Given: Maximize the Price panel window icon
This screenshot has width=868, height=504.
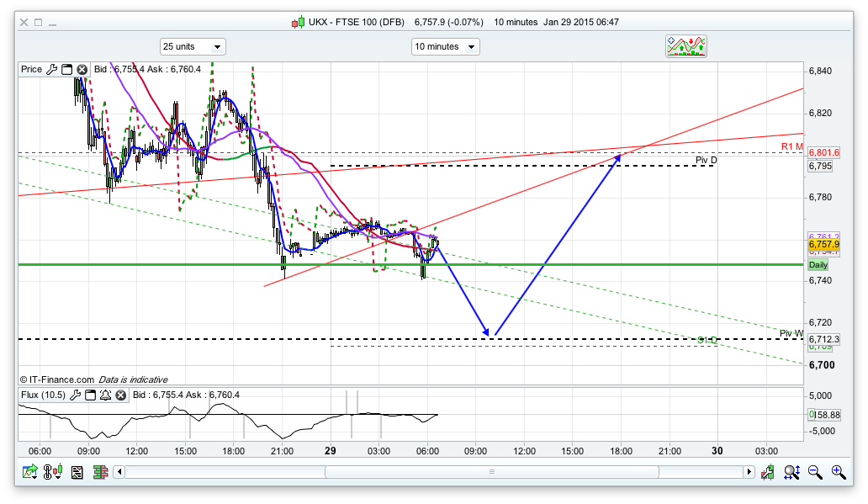Looking at the screenshot, I should (66, 69).
